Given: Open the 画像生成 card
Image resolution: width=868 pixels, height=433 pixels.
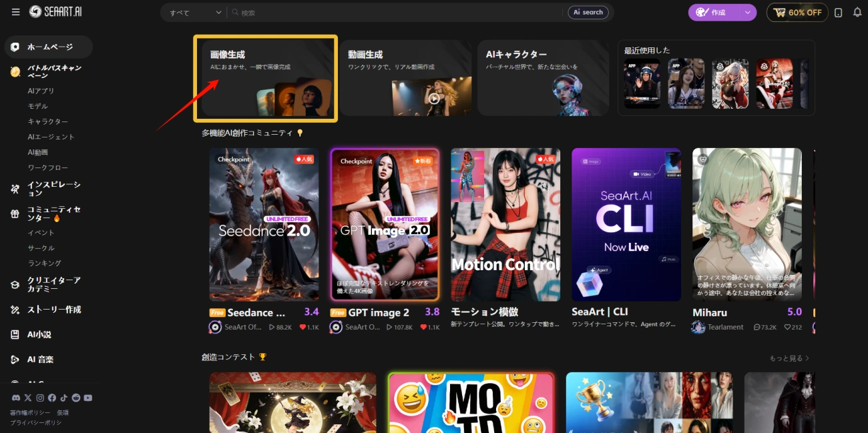Looking at the screenshot, I should pyautogui.click(x=266, y=78).
